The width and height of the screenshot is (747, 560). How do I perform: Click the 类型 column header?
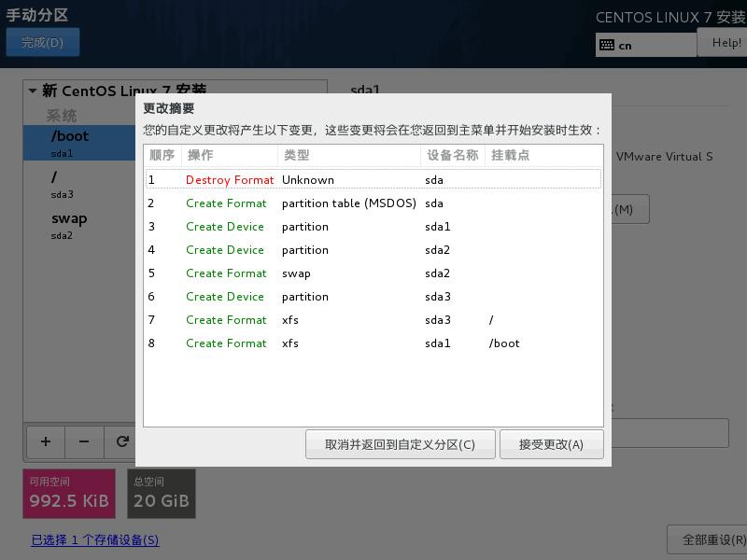(x=349, y=155)
